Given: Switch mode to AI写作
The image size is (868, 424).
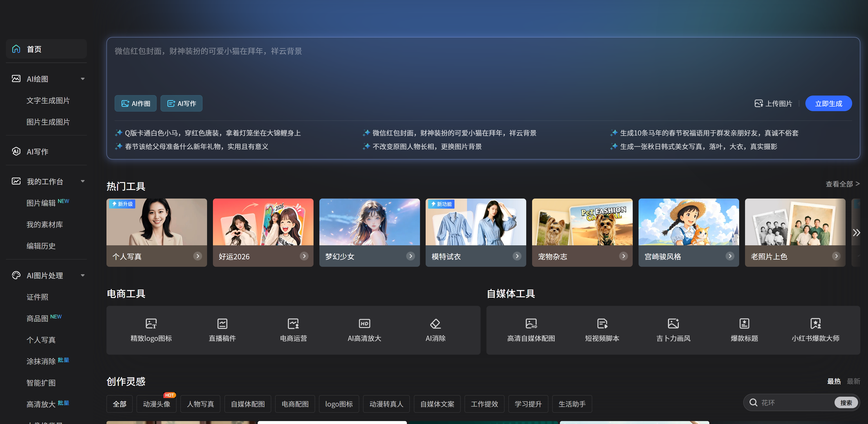Looking at the screenshot, I should pos(181,103).
